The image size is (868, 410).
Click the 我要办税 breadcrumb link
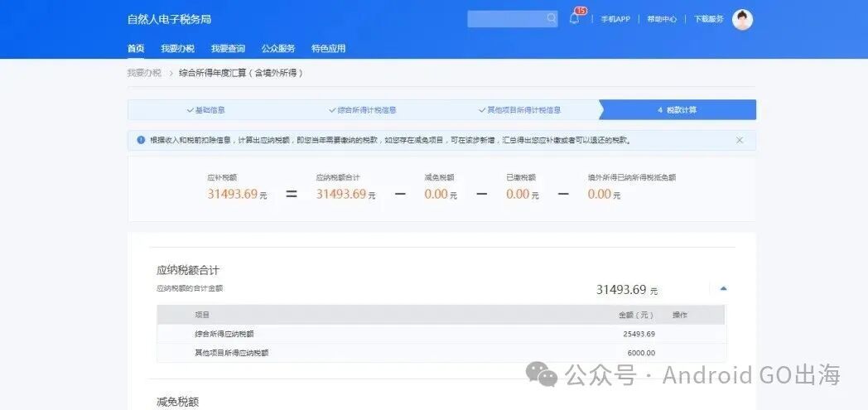(144, 73)
